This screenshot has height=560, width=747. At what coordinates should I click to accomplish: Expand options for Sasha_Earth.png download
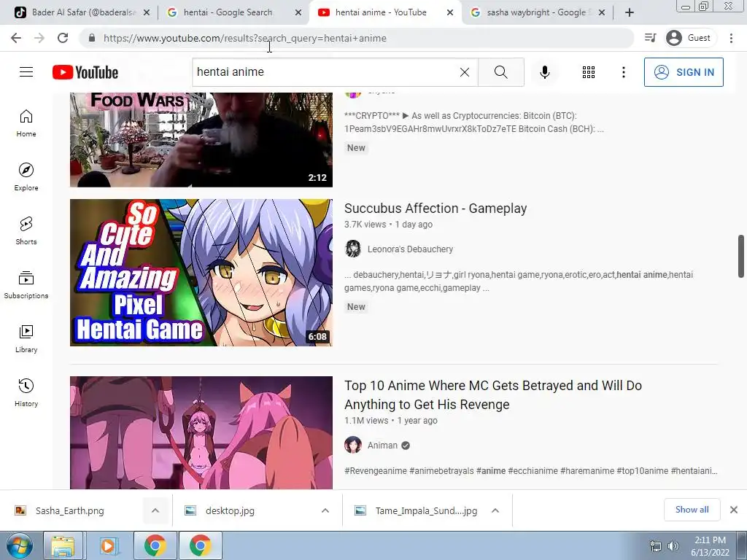pos(155,510)
